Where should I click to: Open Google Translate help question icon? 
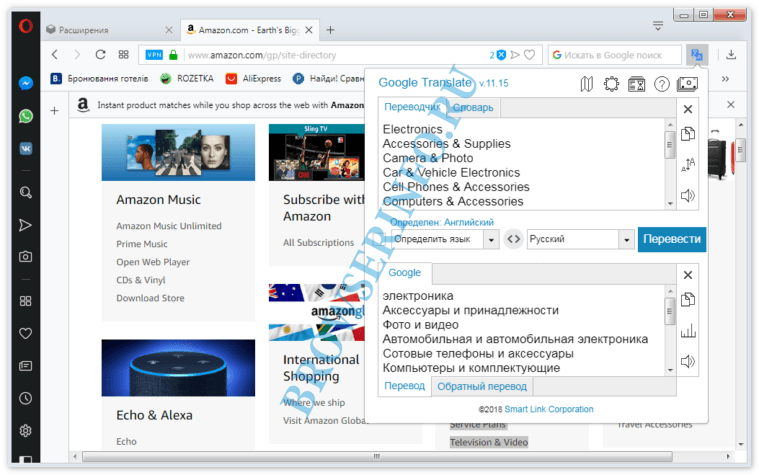662,84
